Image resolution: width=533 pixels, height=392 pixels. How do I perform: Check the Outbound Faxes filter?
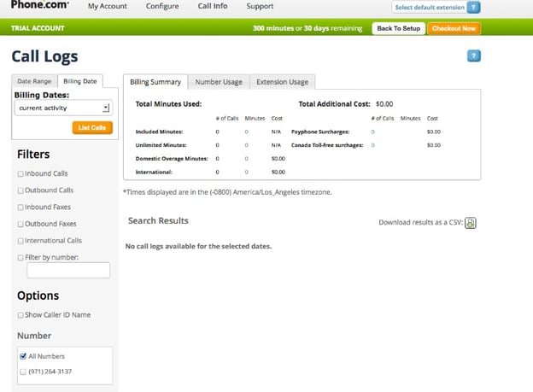coord(20,225)
